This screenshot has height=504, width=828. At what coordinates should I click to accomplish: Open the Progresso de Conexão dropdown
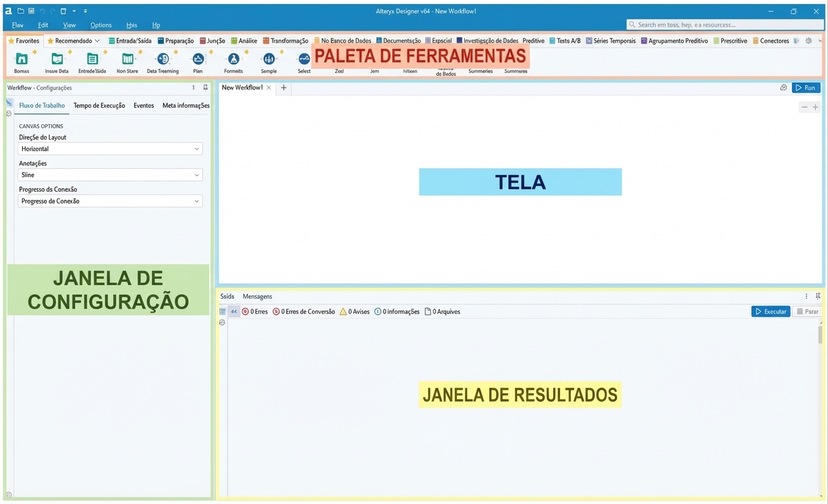[x=110, y=201]
